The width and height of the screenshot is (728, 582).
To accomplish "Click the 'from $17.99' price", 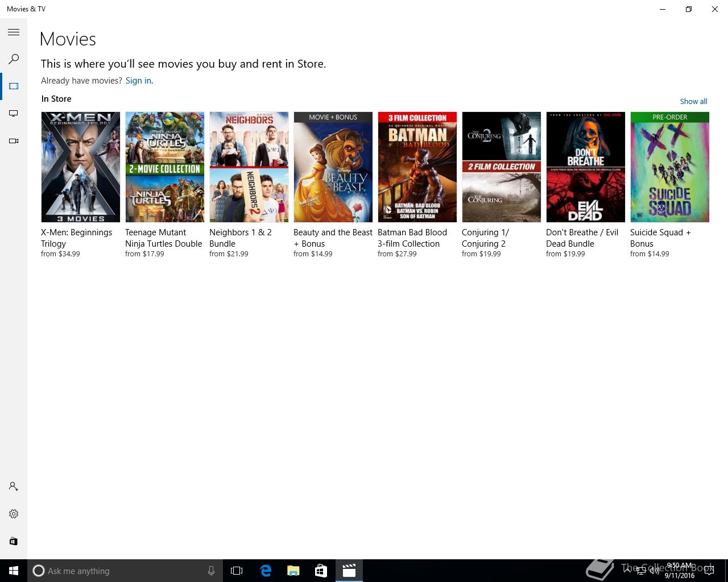I will [144, 254].
